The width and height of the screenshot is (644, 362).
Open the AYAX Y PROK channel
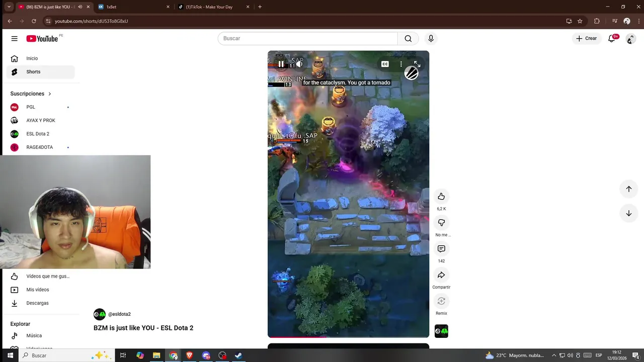(x=41, y=120)
